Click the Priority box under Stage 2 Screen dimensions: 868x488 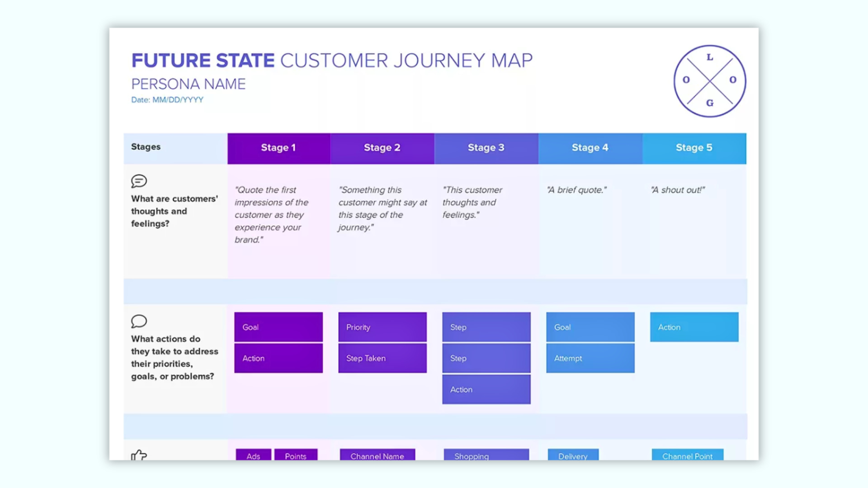point(382,327)
